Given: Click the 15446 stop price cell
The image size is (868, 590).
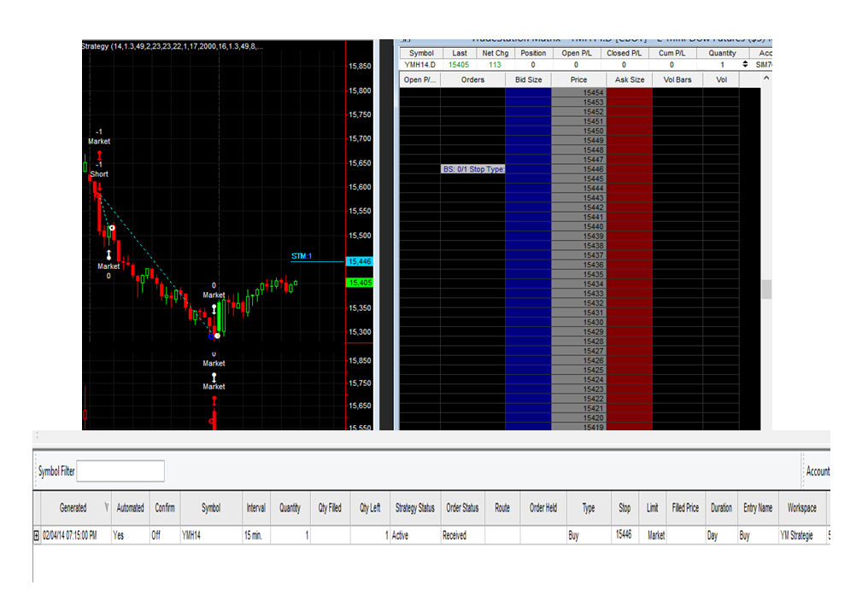Looking at the screenshot, I should [625, 535].
